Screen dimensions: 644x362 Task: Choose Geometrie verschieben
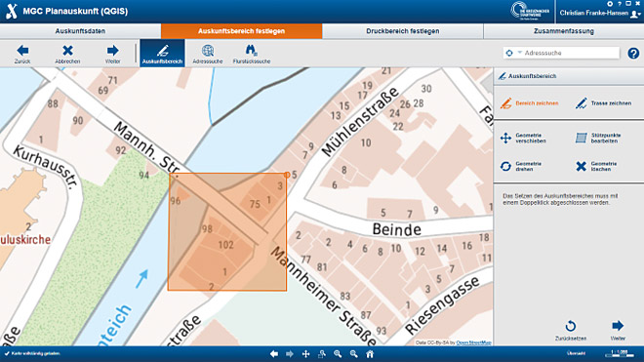coord(523,138)
